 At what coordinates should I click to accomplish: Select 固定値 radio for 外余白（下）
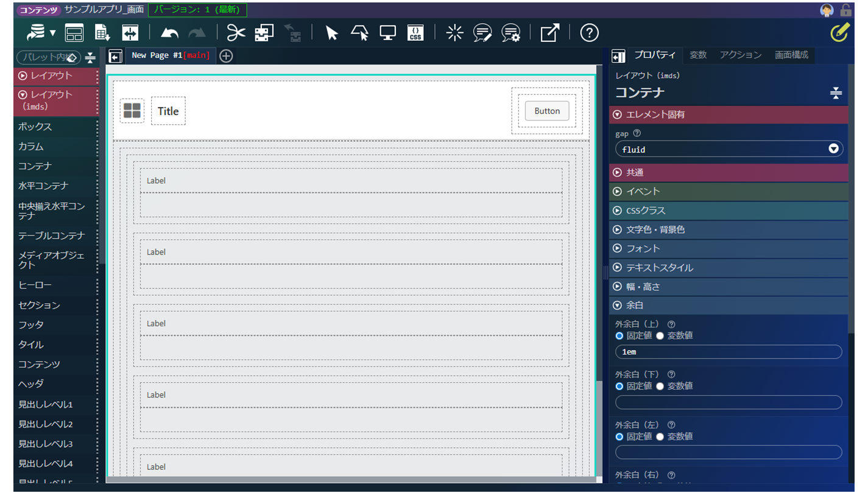[x=619, y=386]
